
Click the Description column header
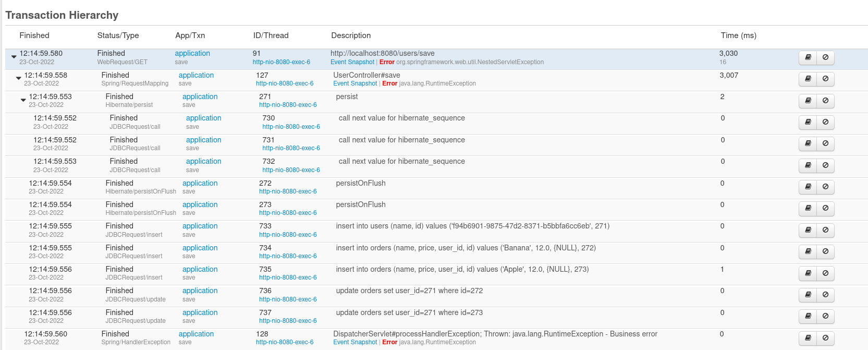pos(351,35)
